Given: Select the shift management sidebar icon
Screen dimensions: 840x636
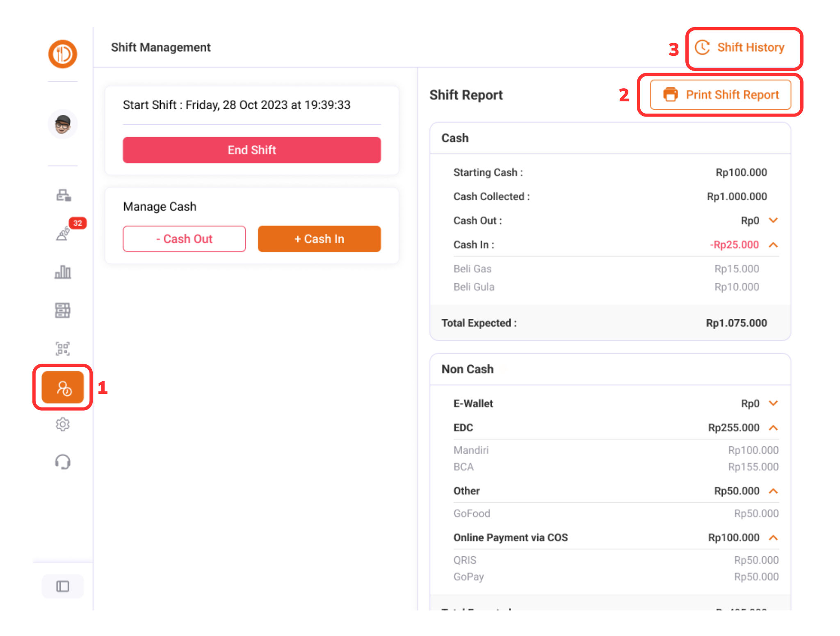Looking at the screenshot, I should [63, 387].
